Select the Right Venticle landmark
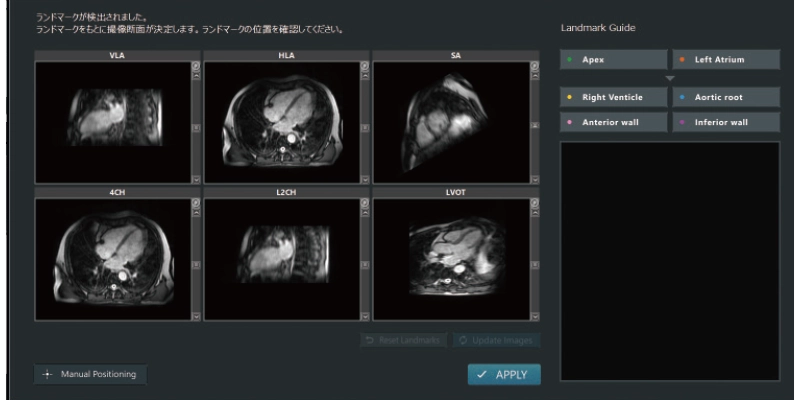The height and width of the screenshot is (400, 800). tap(613, 97)
